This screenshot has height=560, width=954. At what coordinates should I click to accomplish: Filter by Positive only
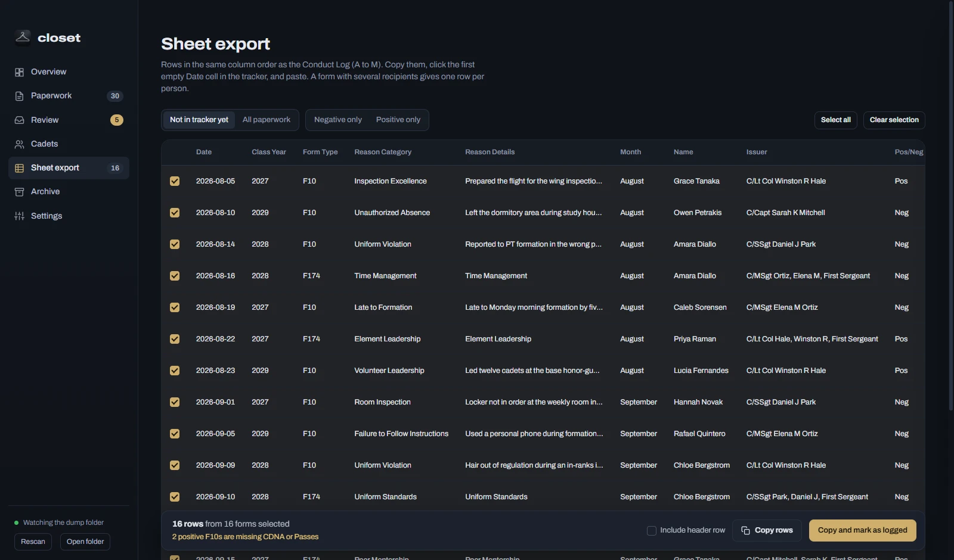(x=398, y=120)
